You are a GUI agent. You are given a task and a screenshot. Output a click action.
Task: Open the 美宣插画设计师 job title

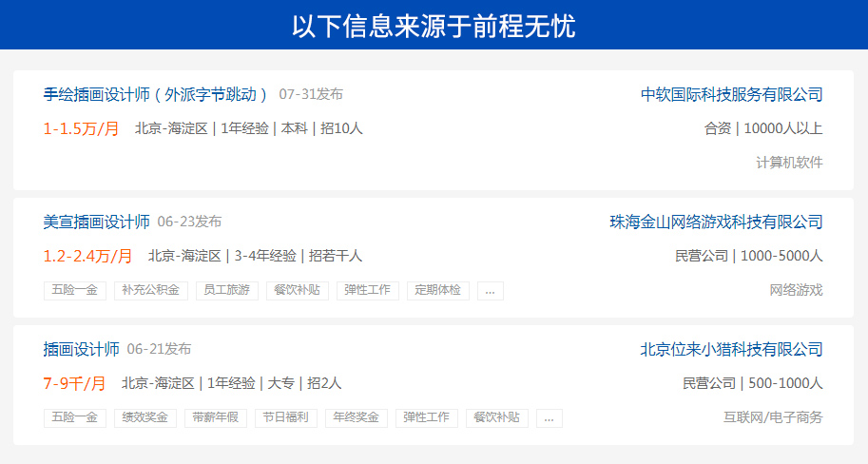pos(97,222)
